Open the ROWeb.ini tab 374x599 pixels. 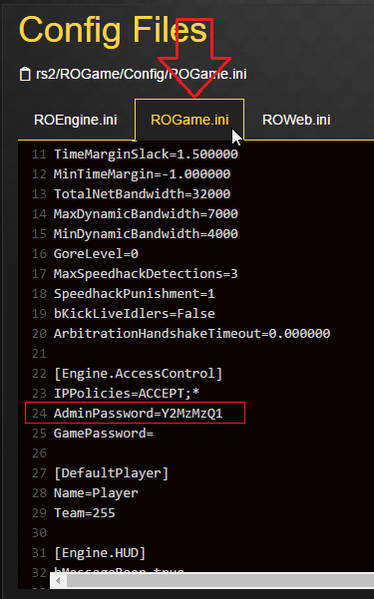point(296,120)
